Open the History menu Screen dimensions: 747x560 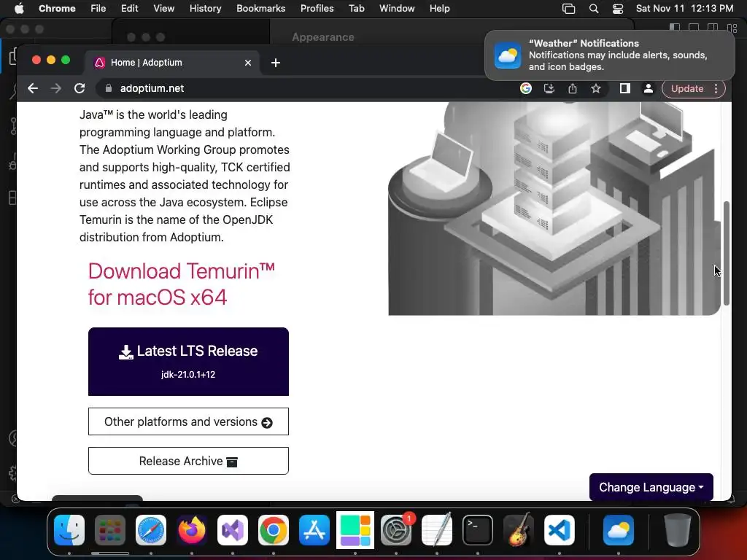pyautogui.click(x=205, y=9)
